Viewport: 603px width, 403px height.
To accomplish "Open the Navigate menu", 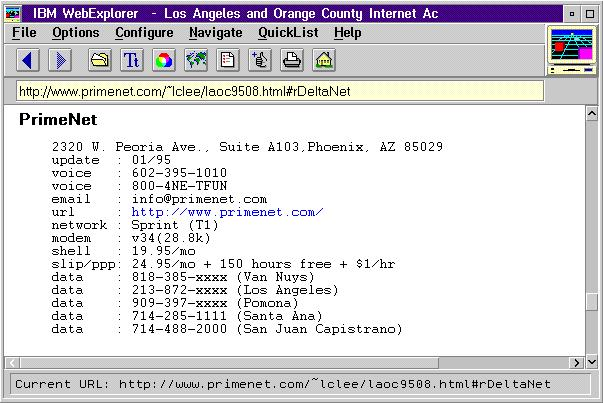I will (216, 33).
